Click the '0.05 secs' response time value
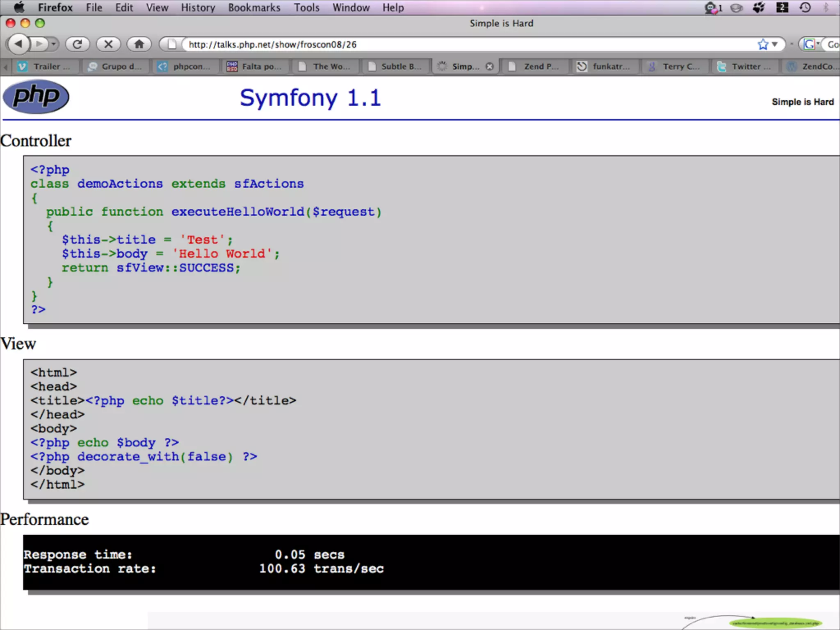 click(310, 555)
